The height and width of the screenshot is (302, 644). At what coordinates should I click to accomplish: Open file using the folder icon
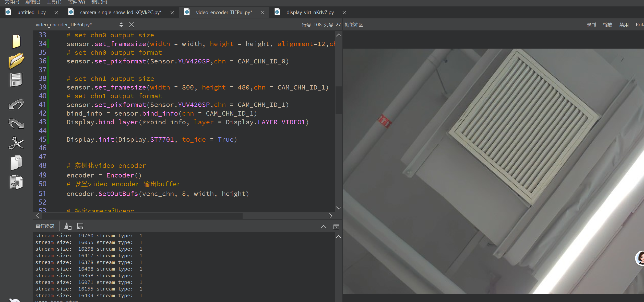(x=16, y=61)
